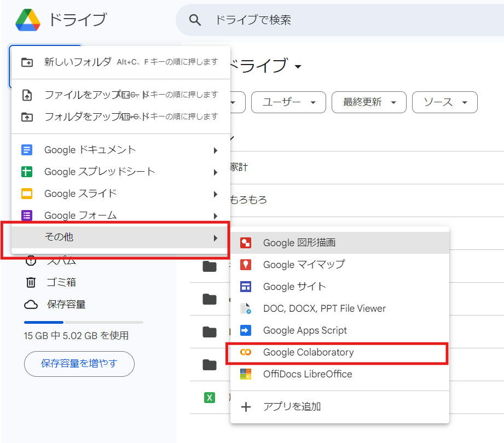Open the もろもろ folder row

coord(367,200)
